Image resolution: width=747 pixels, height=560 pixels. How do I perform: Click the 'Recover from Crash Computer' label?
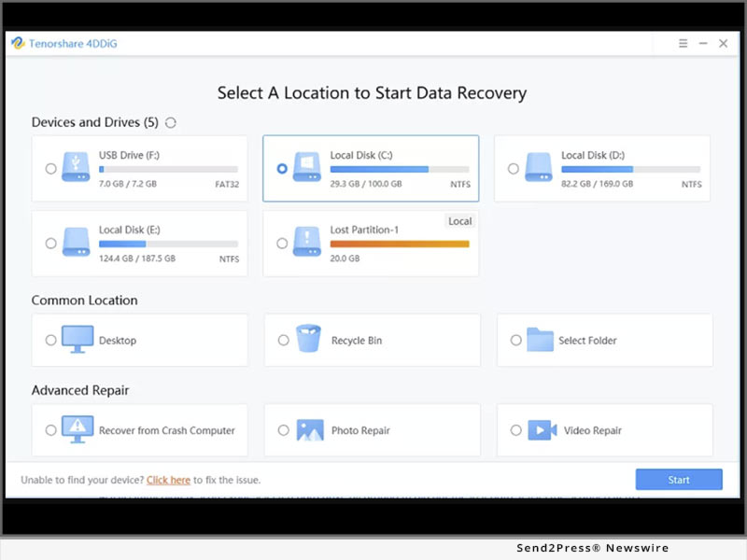click(167, 430)
